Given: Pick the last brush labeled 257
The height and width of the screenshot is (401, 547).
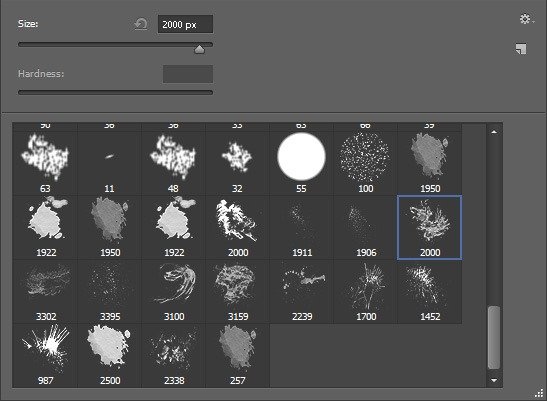Looking at the screenshot, I should 238,355.
